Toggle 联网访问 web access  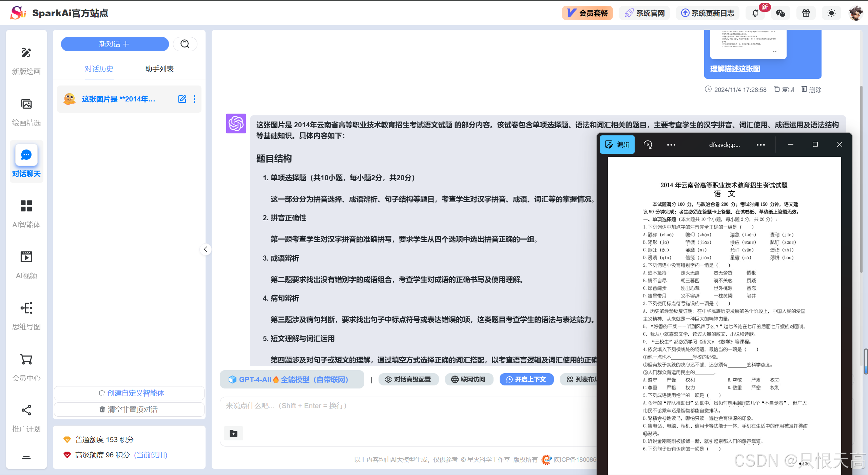[468, 379]
